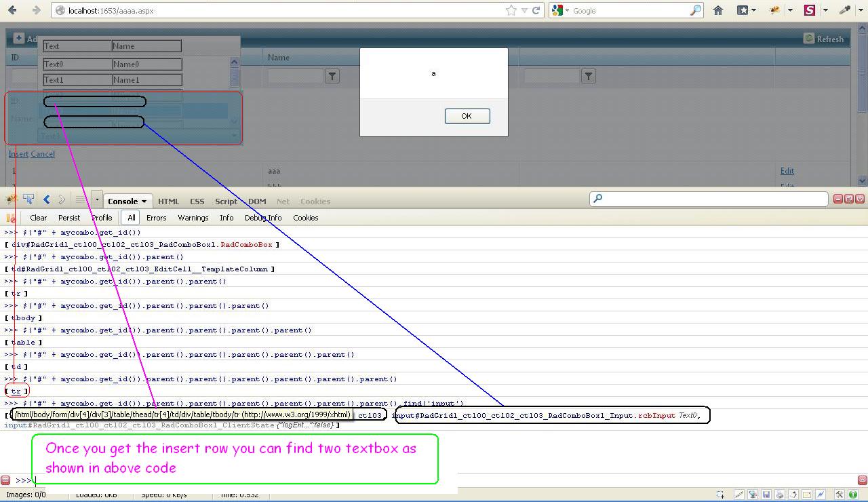Image resolution: width=868 pixels, height=502 pixels.
Task: Click the floppy disk save status icon
Action: coord(766,495)
